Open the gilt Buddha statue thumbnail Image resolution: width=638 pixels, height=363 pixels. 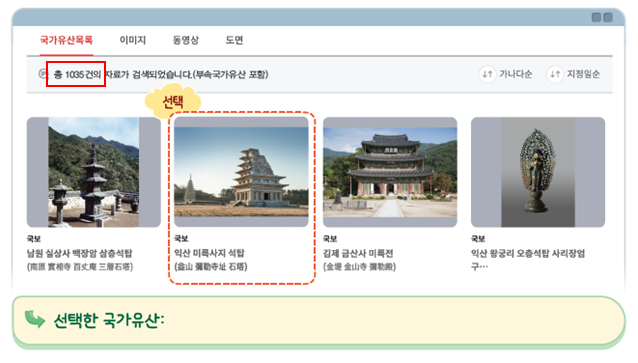[x=538, y=172]
